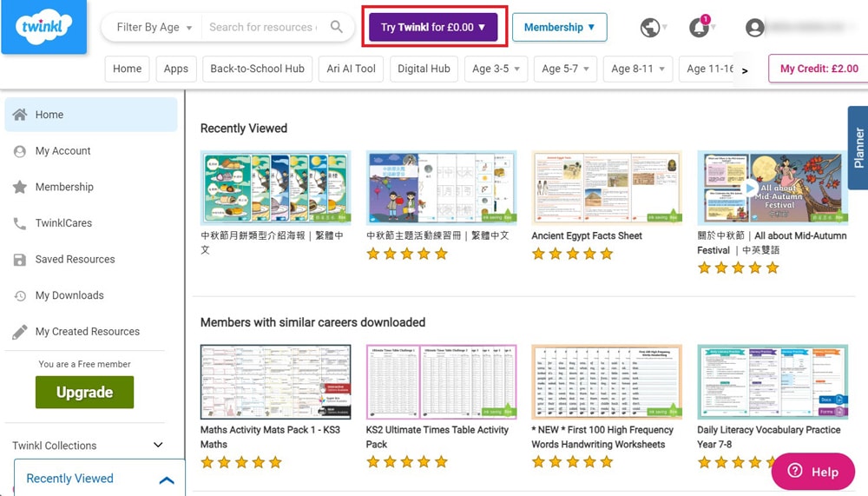Click the star rating under Ancient Egypt Facts Sheet

[x=572, y=254]
